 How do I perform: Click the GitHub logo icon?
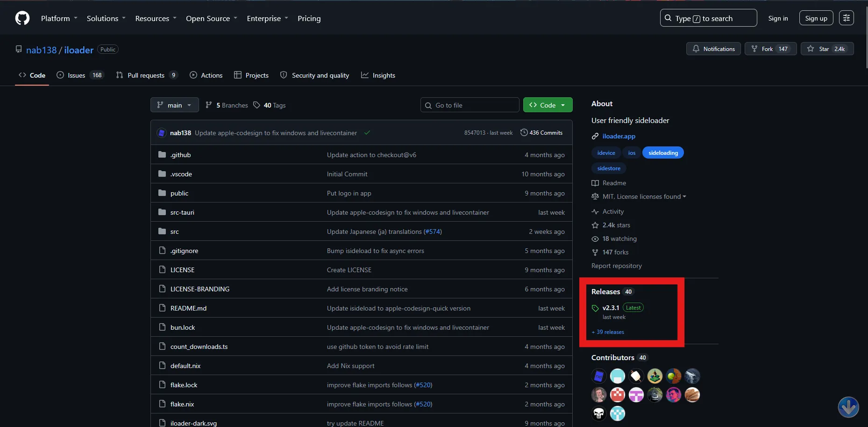coord(22,18)
